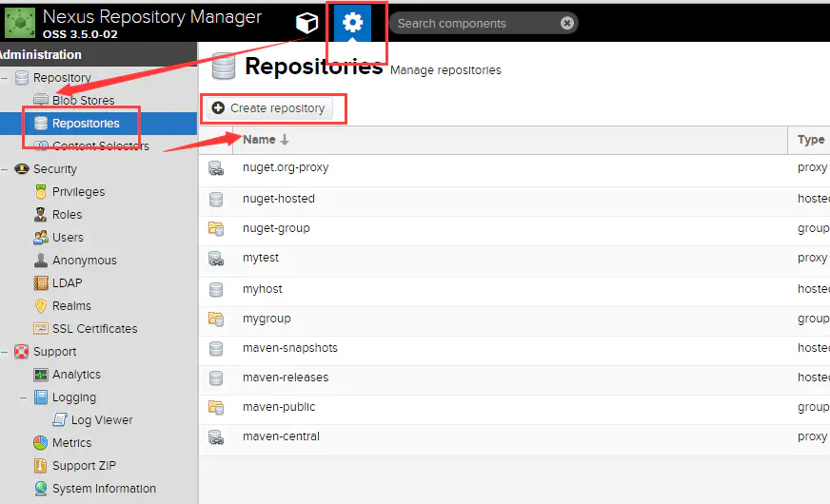
Task: Open Support ZIP label
Action: 84,465
